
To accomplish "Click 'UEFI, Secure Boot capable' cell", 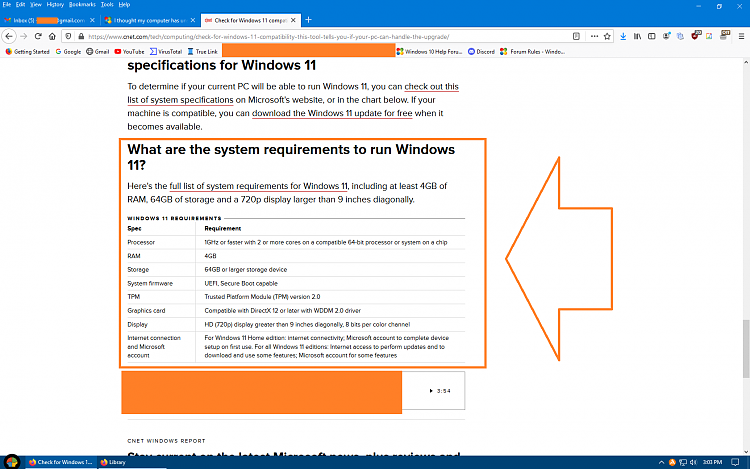I will [241, 283].
